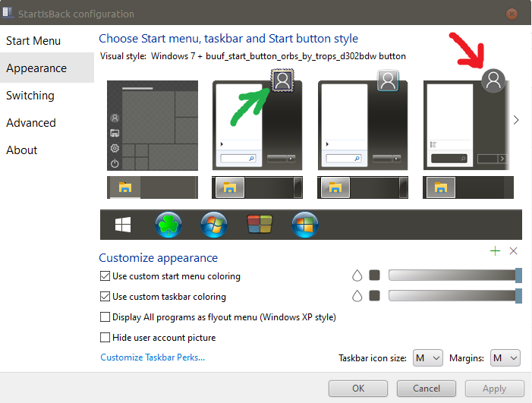Open taskbar color dropper icon
Viewport: 532px width, 403px height.
[x=357, y=296]
